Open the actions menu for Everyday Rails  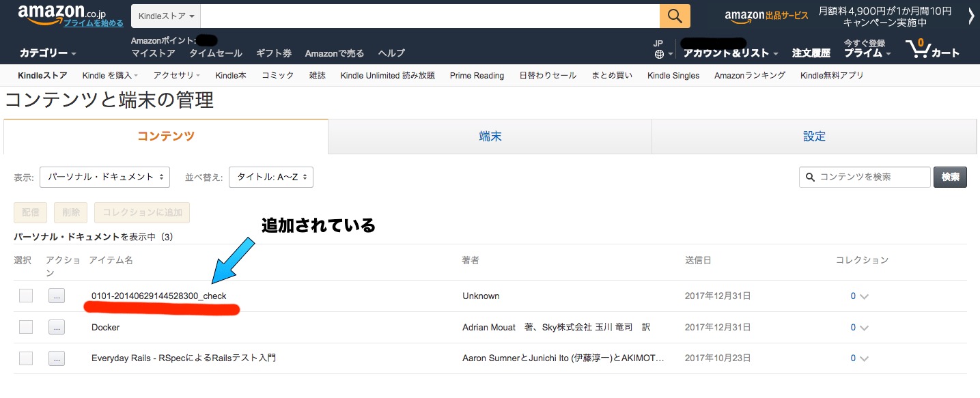point(57,358)
